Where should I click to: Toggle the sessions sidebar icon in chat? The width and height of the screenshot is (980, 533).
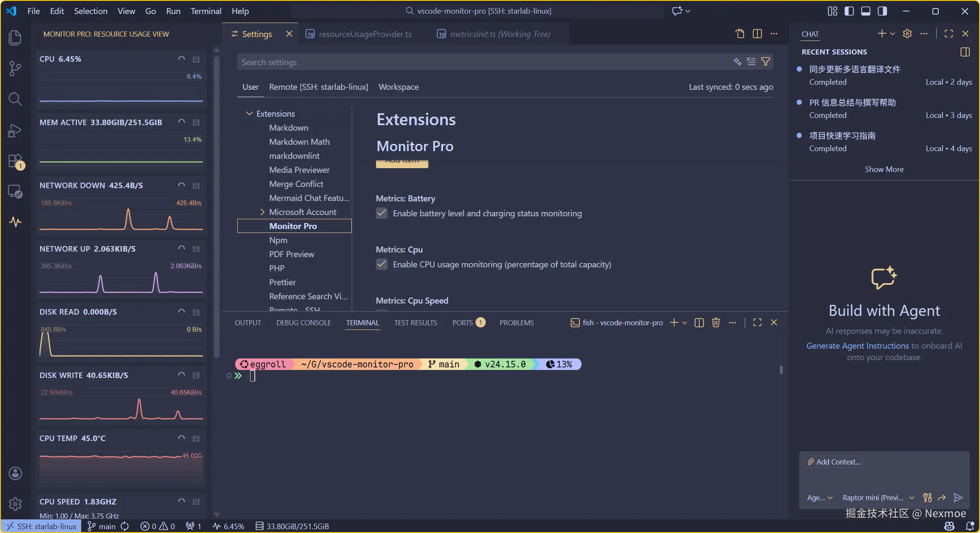[965, 52]
